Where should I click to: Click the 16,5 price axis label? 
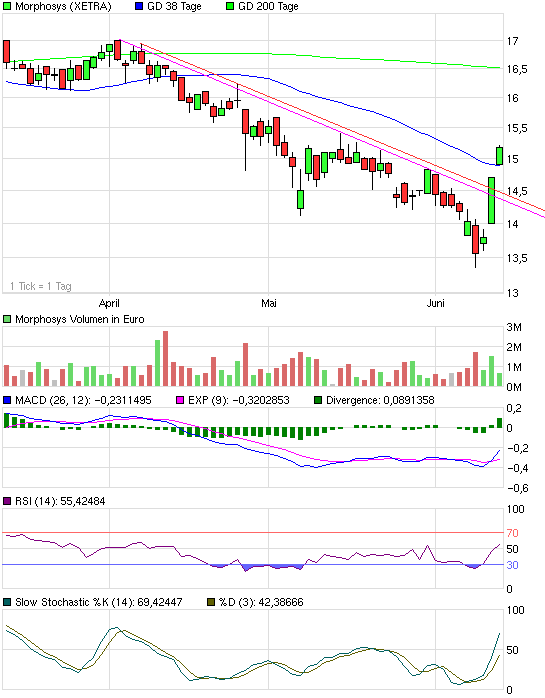[x=517, y=69]
